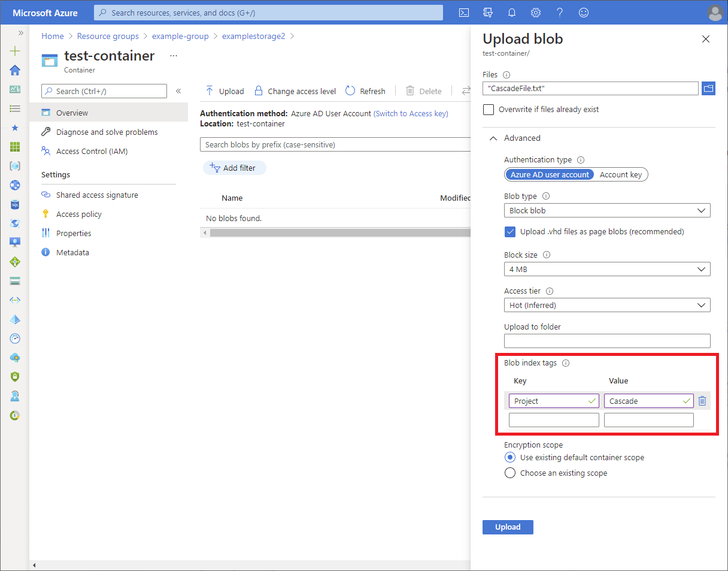Go to Resource groups breadcrumb
The width and height of the screenshot is (728, 571).
tap(108, 36)
